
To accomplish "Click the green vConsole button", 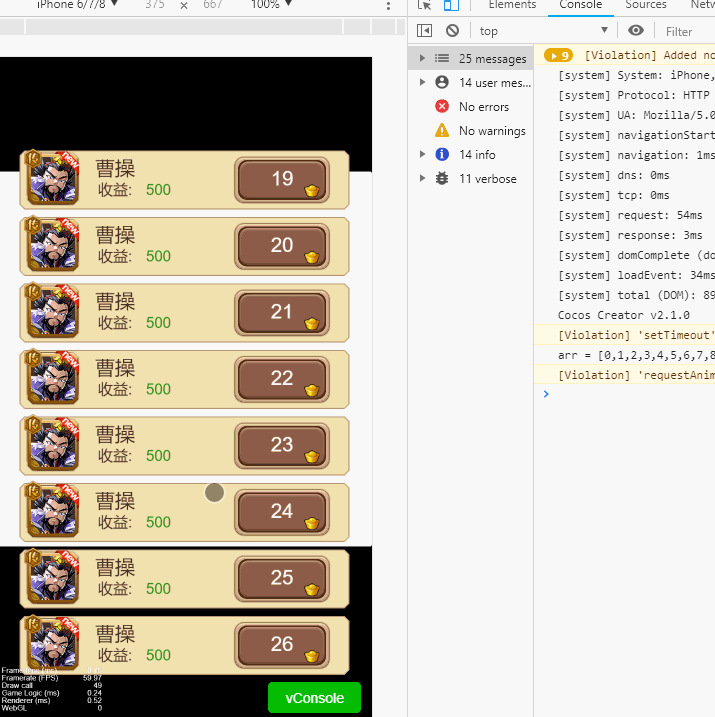I will click(315, 698).
